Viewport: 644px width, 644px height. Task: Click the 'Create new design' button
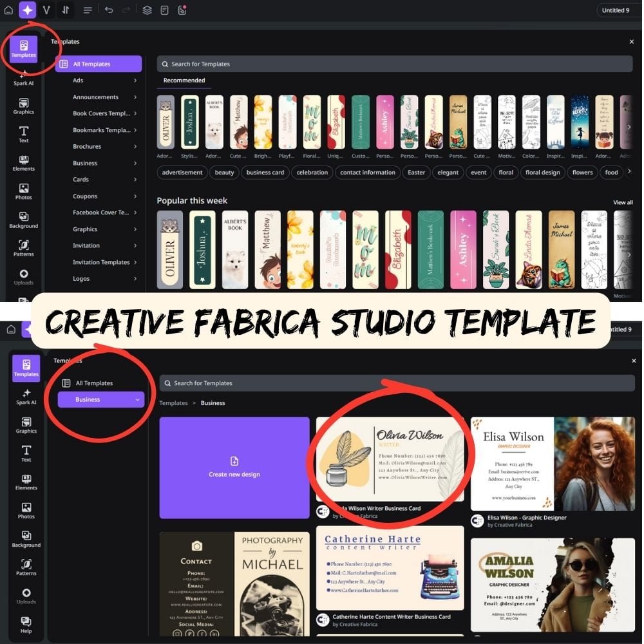tap(234, 468)
